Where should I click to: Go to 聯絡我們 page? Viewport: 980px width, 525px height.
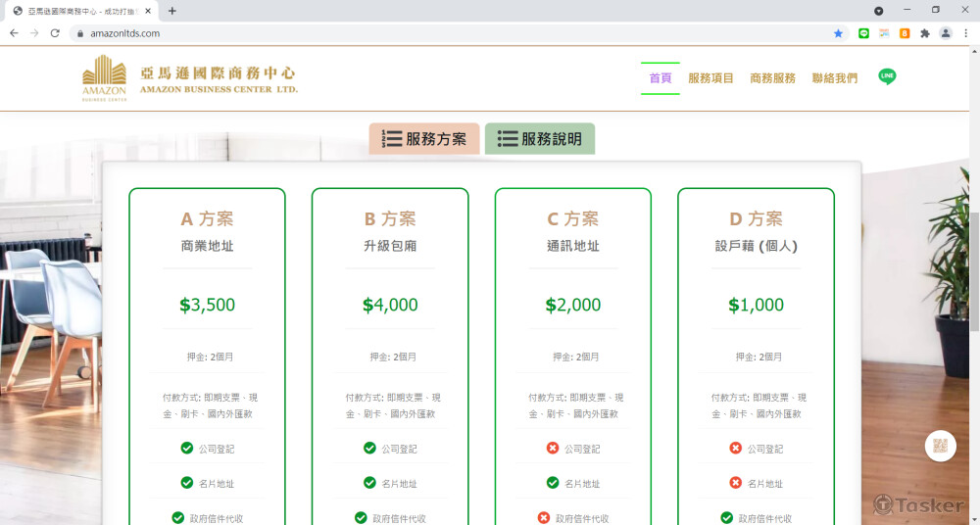(834, 78)
